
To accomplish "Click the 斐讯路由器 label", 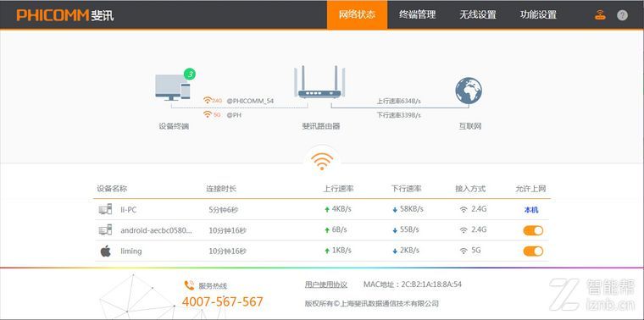I will pos(321,126).
